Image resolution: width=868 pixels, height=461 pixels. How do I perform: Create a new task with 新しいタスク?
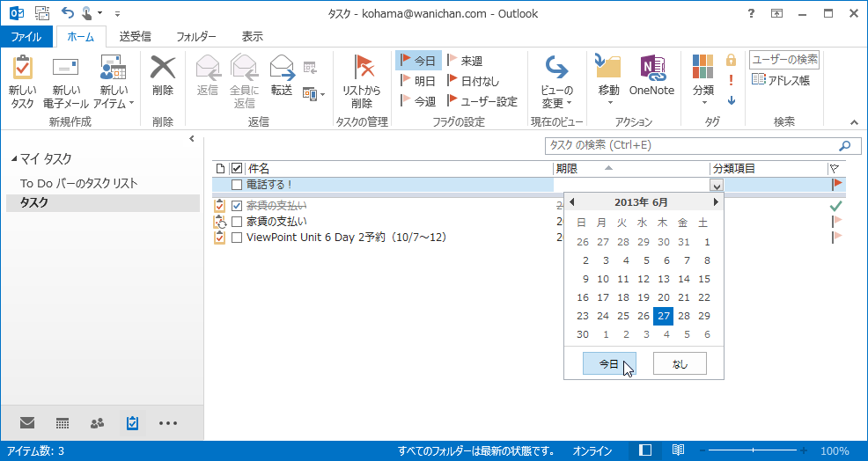click(23, 81)
